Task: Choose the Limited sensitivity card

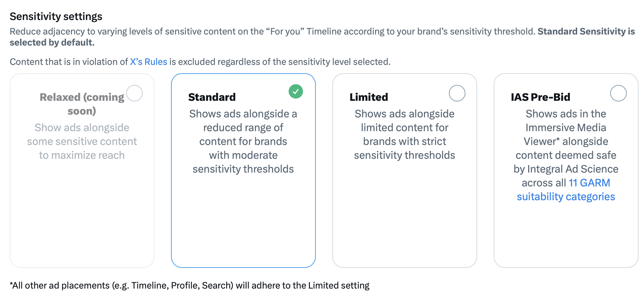Action: (x=405, y=171)
